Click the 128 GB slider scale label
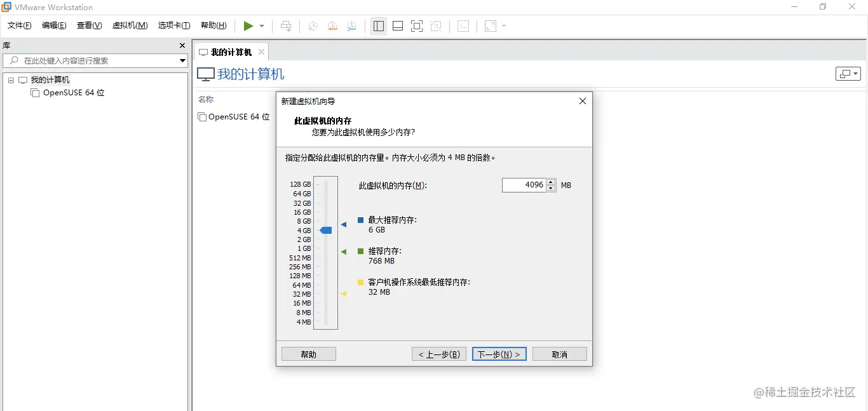Screen dimensions: 868x411 click(x=301, y=185)
